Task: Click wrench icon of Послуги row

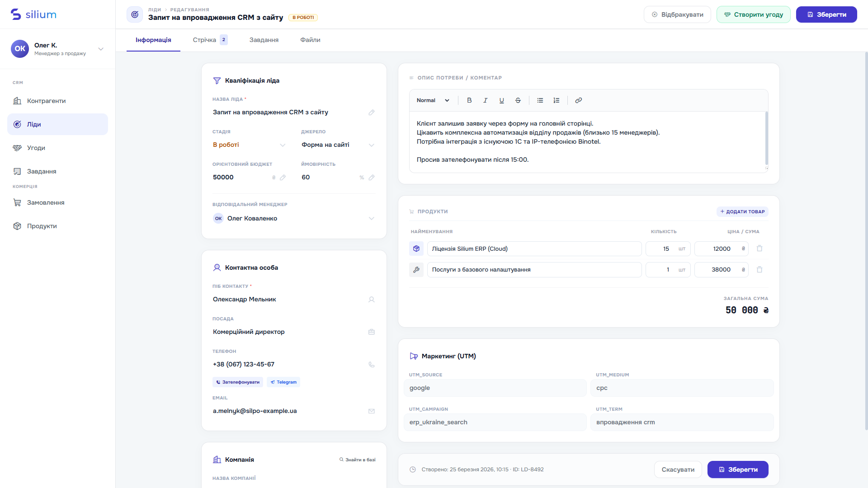Action: 416,270
